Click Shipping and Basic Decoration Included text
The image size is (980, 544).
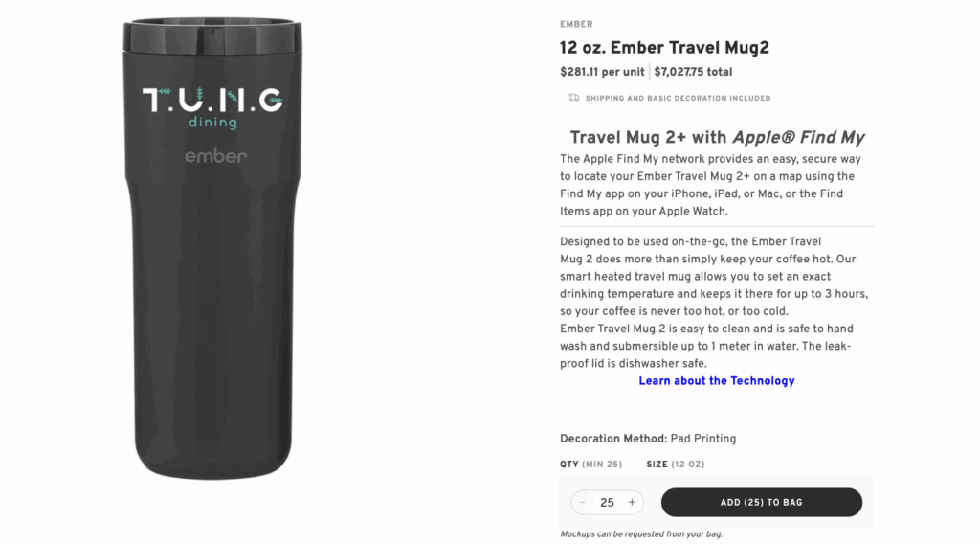(x=679, y=99)
